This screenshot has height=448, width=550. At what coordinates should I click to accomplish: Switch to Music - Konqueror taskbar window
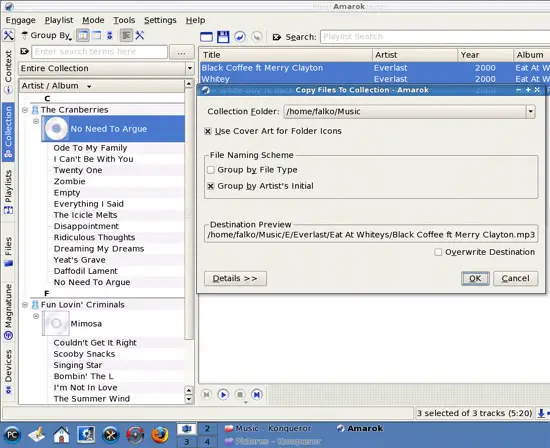[268, 428]
